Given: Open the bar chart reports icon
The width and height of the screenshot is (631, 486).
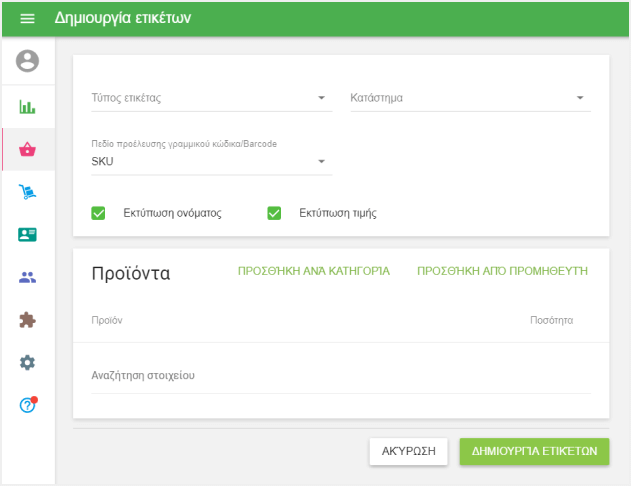Looking at the screenshot, I should (27, 106).
